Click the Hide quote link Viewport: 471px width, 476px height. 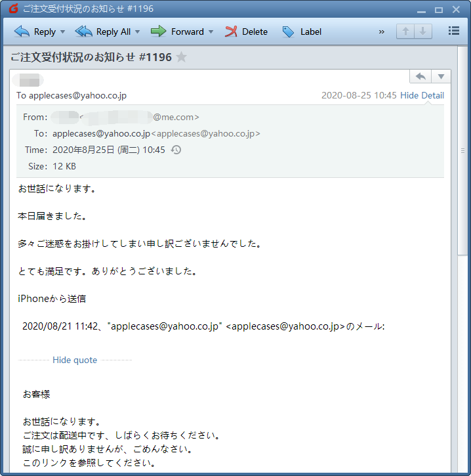coord(75,360)
